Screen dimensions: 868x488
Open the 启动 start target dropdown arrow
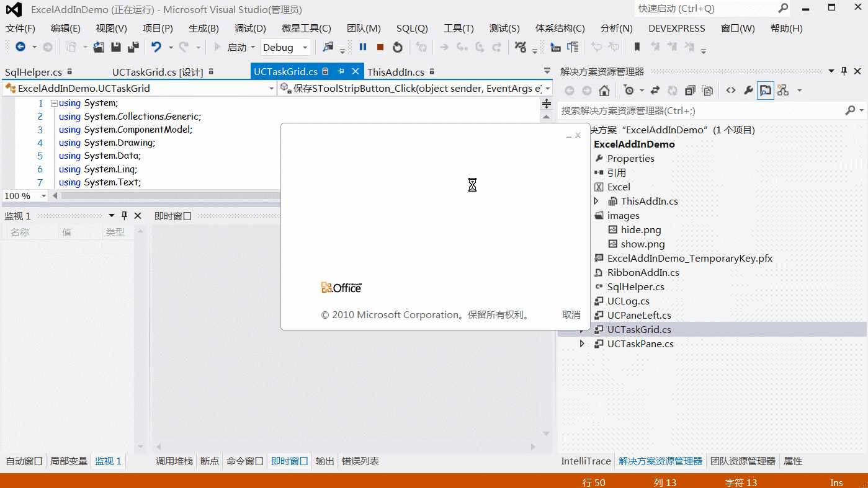point(253,48)
